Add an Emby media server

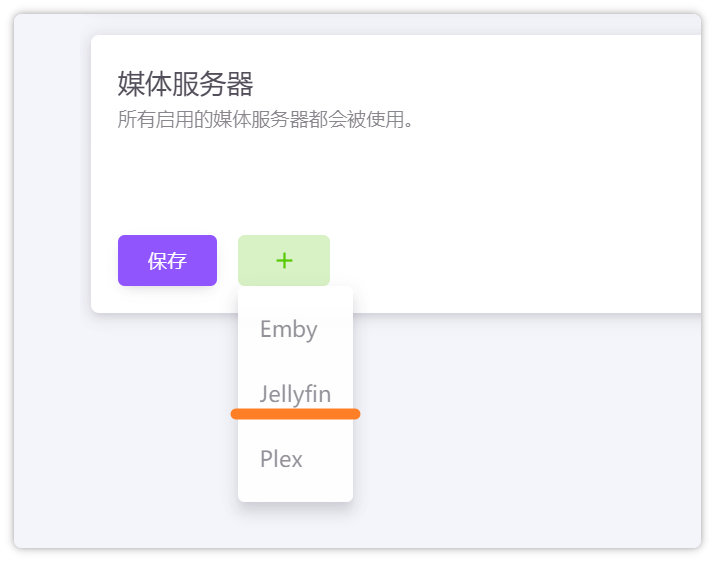pyautogui.click(x=288, y=329)
